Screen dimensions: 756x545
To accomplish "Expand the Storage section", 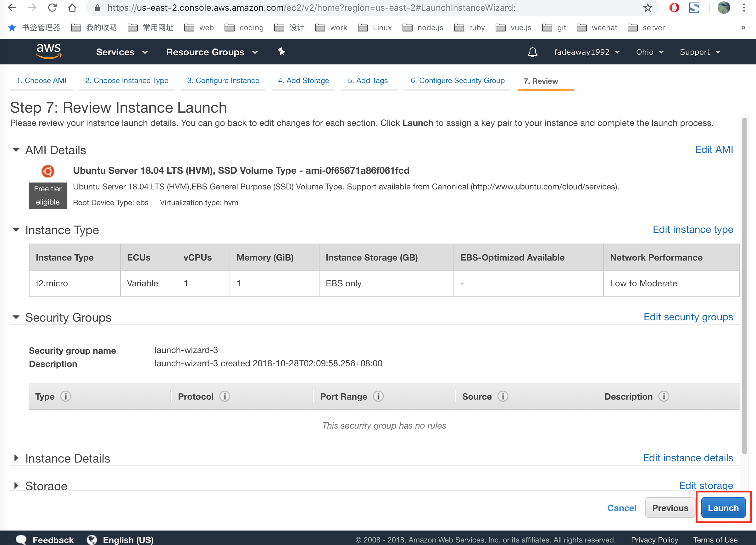I will tap(16, 485).
